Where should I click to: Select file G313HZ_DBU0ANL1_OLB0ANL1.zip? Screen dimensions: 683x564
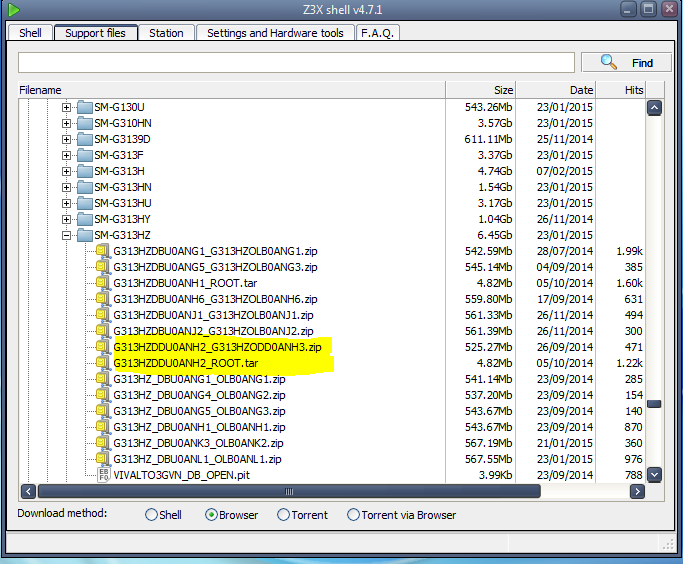tap(197, 459)
